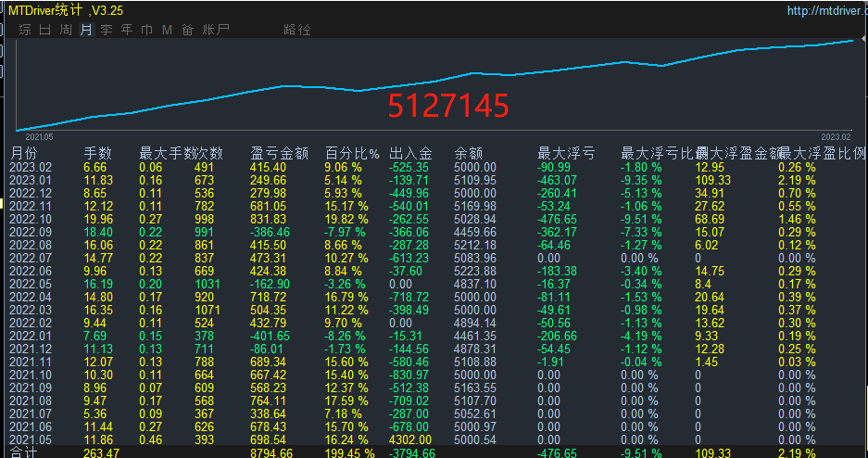868x458 pixels.
Task: Click the 最大手数 column header
Action: (167, 153)
